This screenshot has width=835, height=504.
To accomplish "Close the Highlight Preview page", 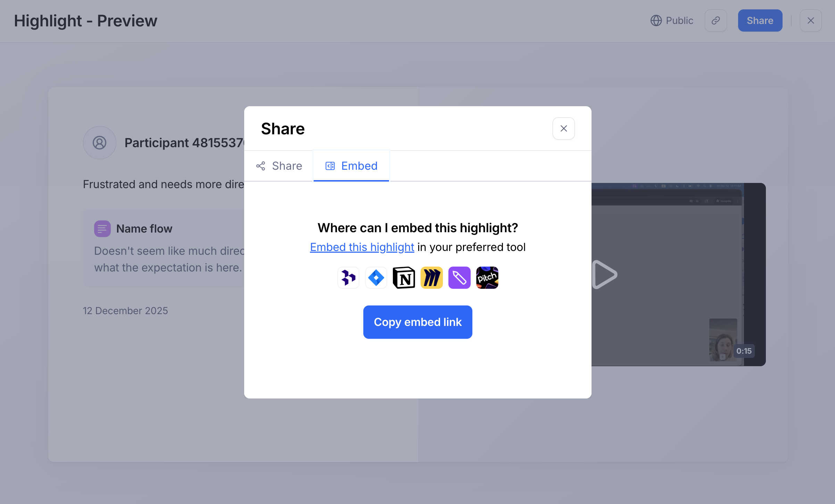I will click(x=811, y=21).
